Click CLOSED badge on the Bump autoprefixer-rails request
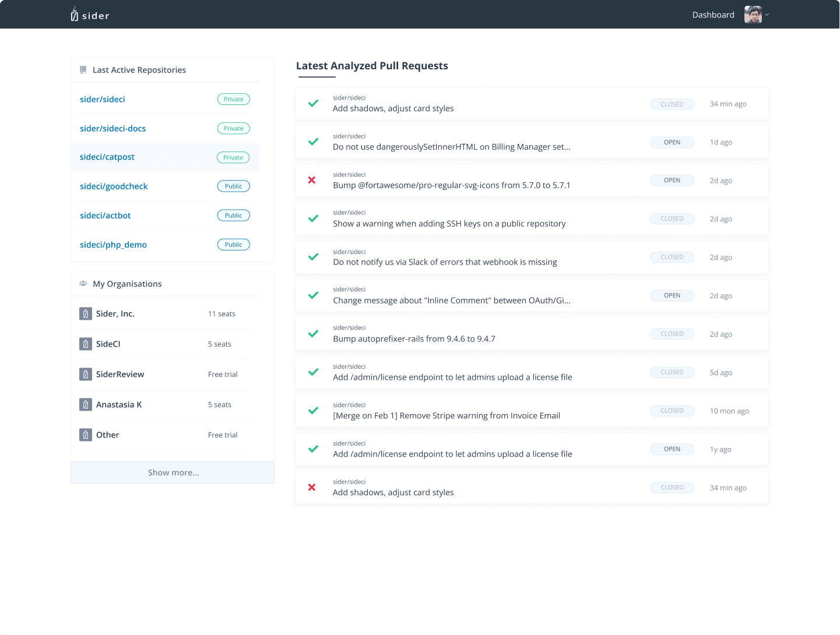 pyautogui.click(x=672, y=334)
